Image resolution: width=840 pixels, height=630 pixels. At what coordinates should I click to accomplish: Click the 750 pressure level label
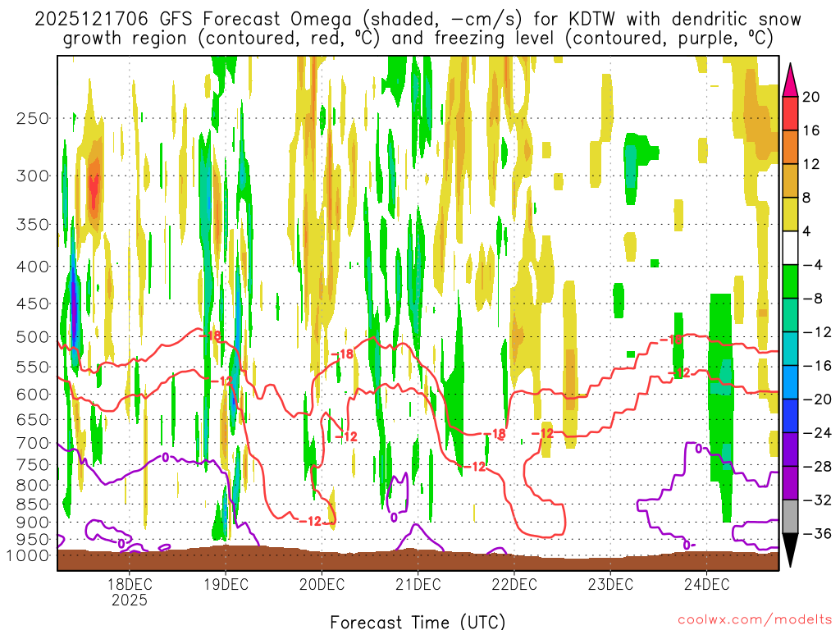click(33, 465)
